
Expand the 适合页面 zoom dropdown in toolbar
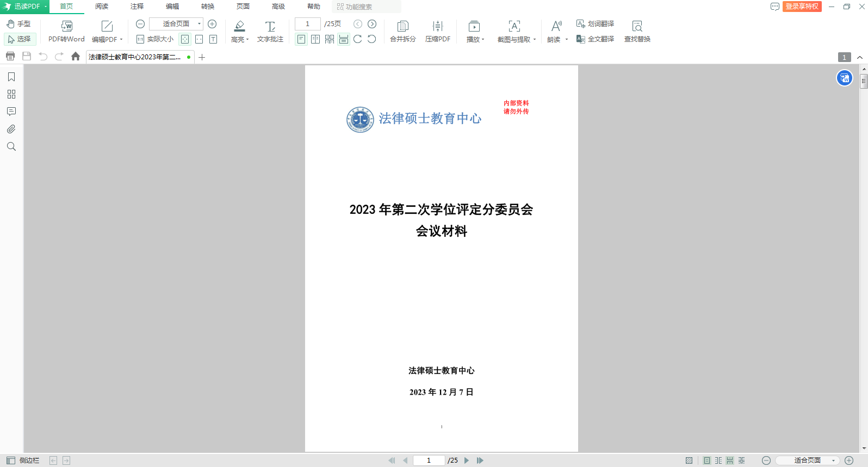199,24
